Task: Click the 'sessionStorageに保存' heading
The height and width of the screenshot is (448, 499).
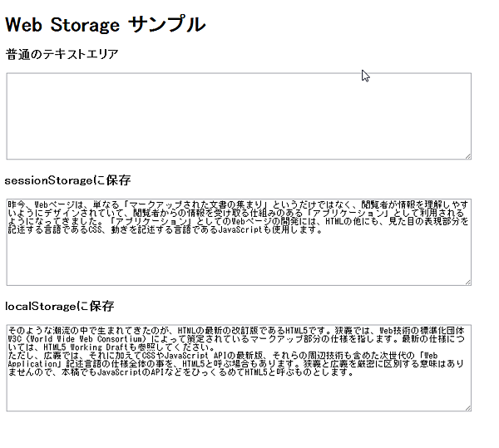Action: pos(68,180)
